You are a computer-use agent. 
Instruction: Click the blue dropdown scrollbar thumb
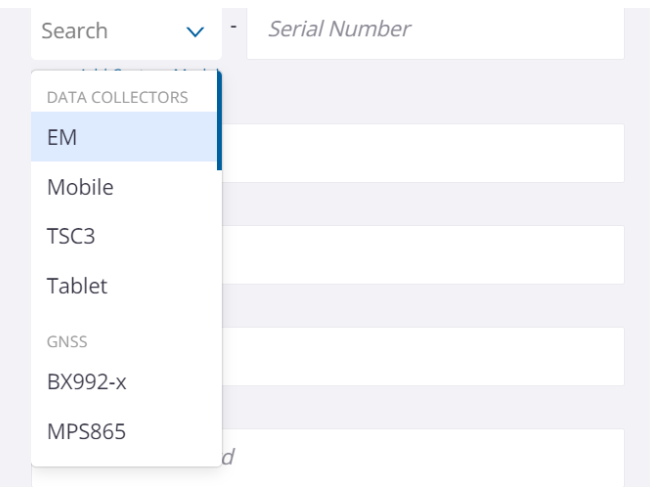[218, 120]
